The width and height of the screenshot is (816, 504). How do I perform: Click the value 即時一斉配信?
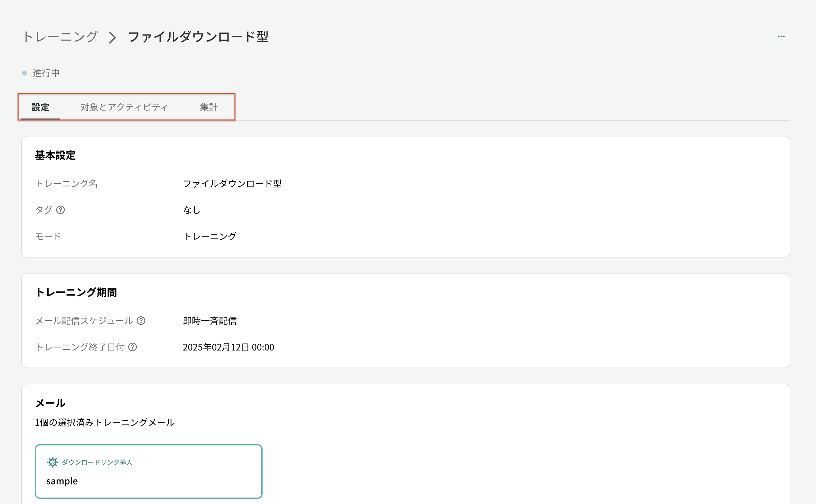point(209,320)
